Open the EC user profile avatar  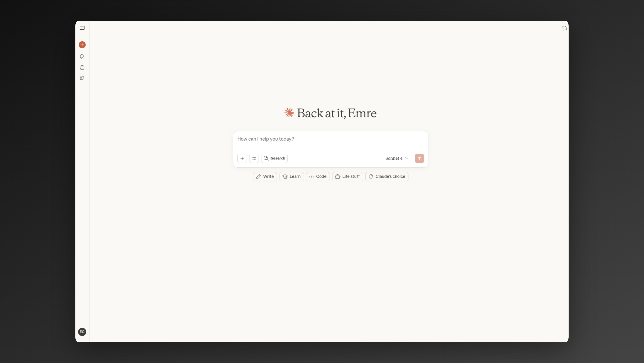pos(82,332)
